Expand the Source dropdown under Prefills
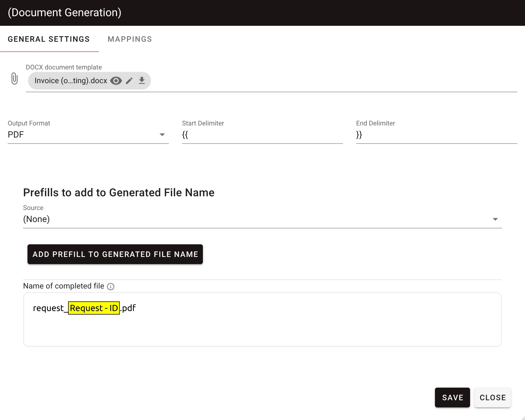Screen dimensions: 525x420 pyautogui.click(x=495, y=219)
